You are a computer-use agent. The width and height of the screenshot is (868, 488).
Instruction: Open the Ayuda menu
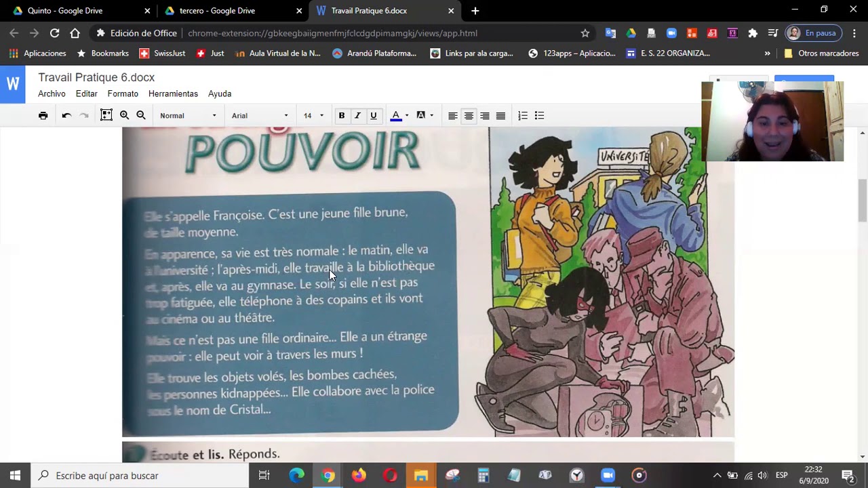coord(220,94)
